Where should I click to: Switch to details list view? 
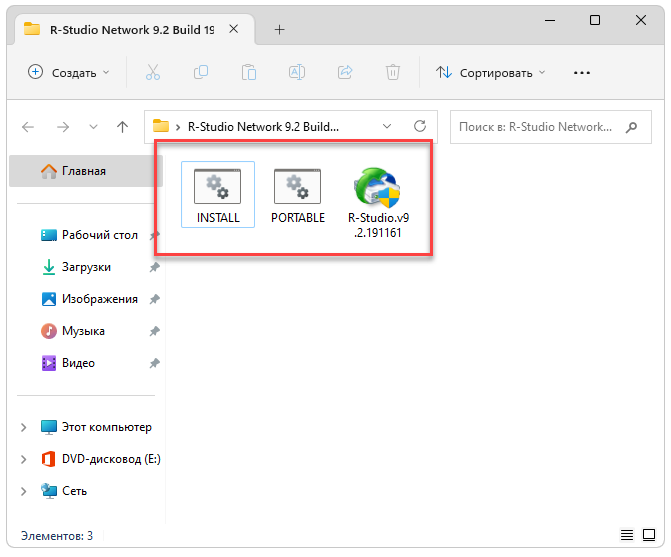click(x=627, y=535)
